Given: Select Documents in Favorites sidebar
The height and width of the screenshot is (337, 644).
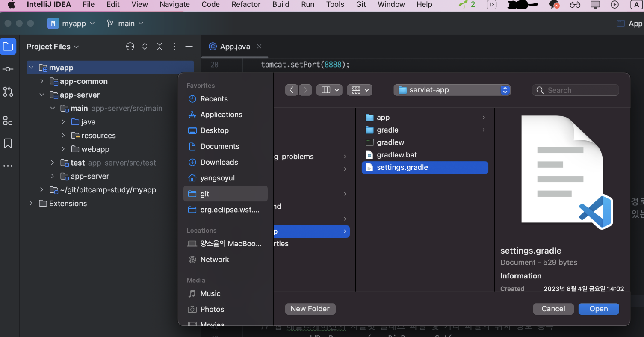Looking at the screenshot, I should point(225,146).
